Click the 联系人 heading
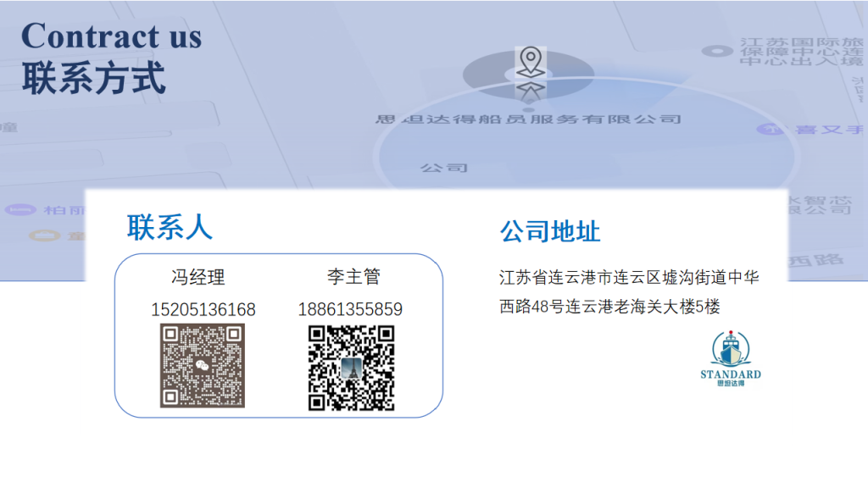The height and width of the screenshot is (482, 868). 170,227
